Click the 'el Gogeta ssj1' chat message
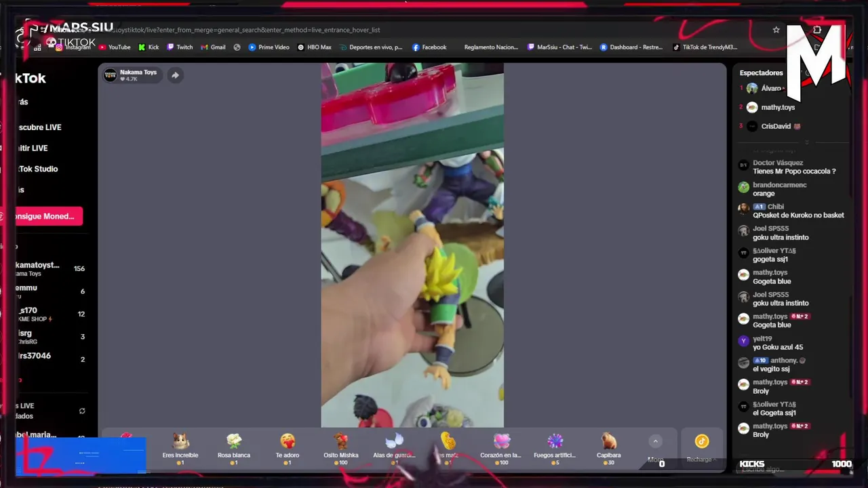 click(774, 413)
